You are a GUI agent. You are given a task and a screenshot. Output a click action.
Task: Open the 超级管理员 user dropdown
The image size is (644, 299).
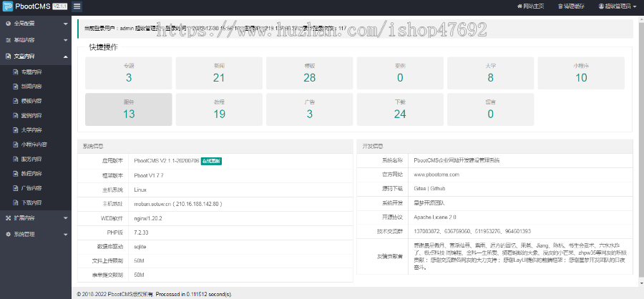pyautogui.click(x=618, y=6)
